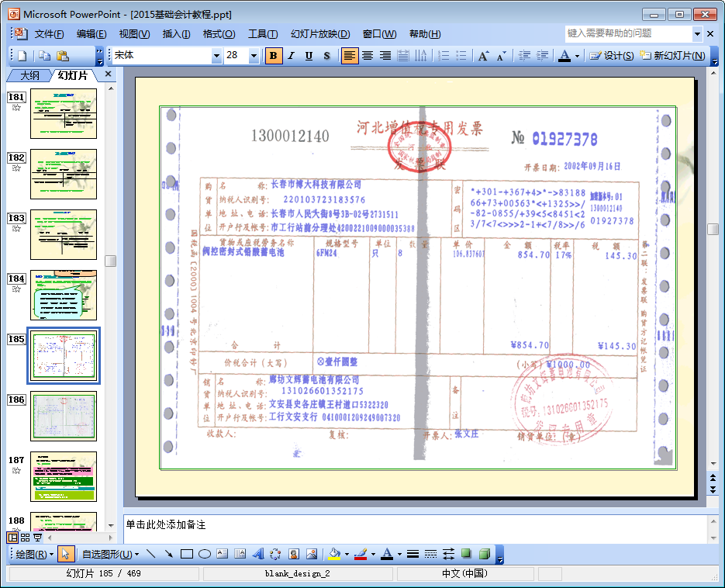The image size is (725, 588).
Task: Open the help question dropdown arrow
Action: [697, 33]
